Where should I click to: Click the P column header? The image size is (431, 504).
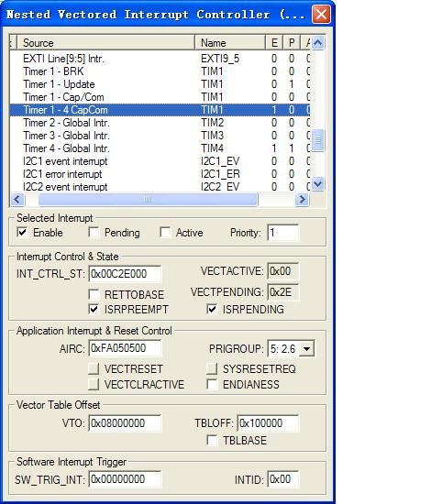pos(292,43)
